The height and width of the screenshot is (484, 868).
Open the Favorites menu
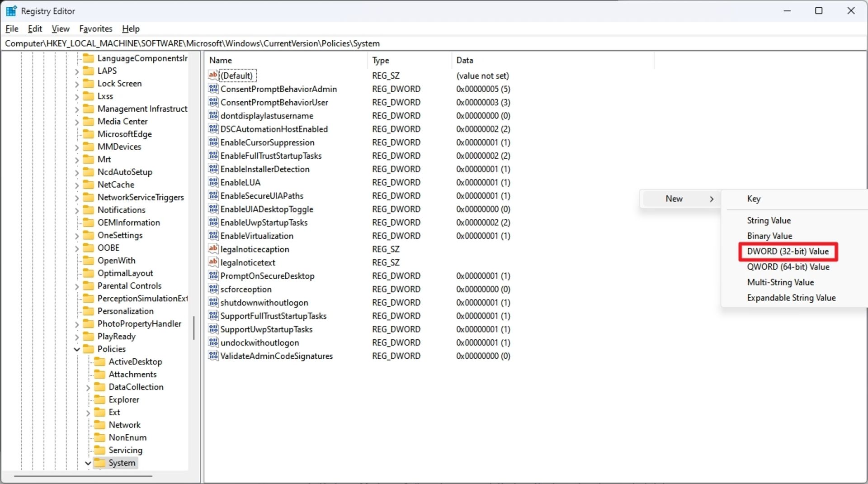[x=95, y=28]
